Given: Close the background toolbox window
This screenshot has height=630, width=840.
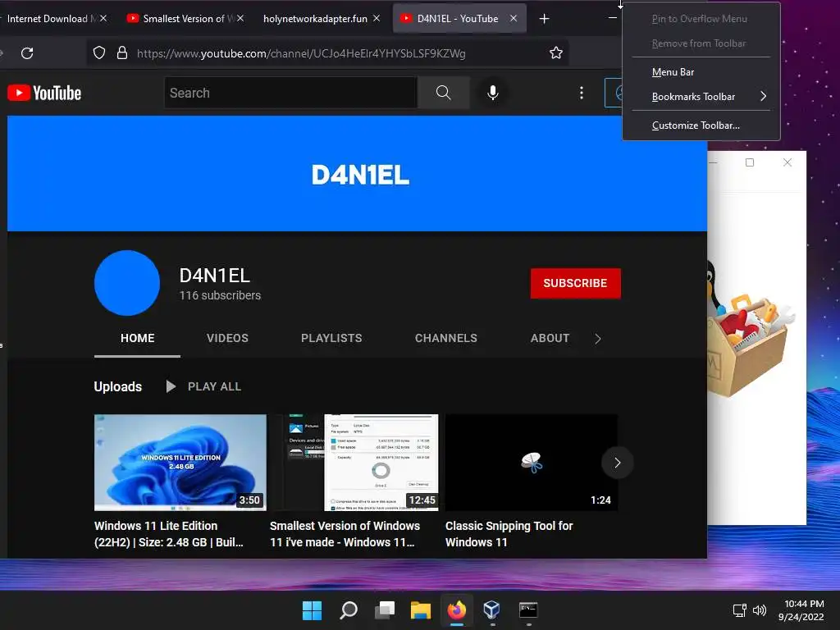Looking at the screenshot, I should (x=787, y=162).
